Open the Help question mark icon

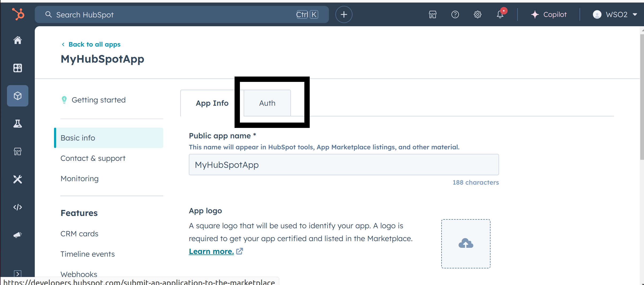[x=455, y=14]
